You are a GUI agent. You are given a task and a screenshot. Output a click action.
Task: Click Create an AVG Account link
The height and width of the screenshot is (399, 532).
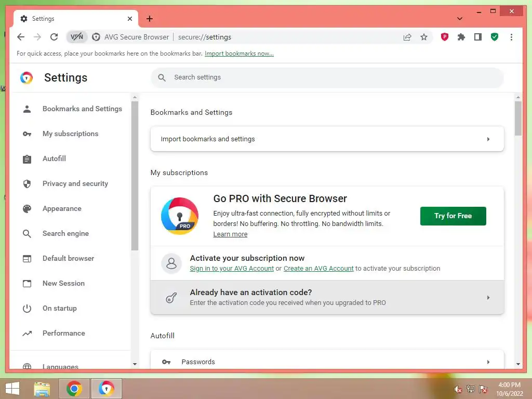point(318,269)
